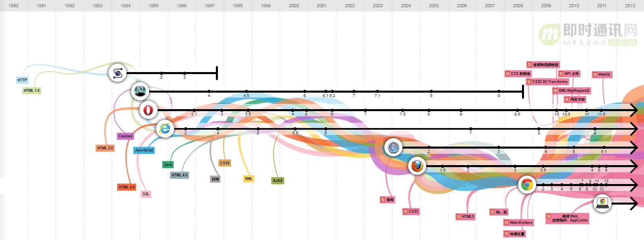
Task: Click the Opera version 2.1 marker
Action: [194, 110]
